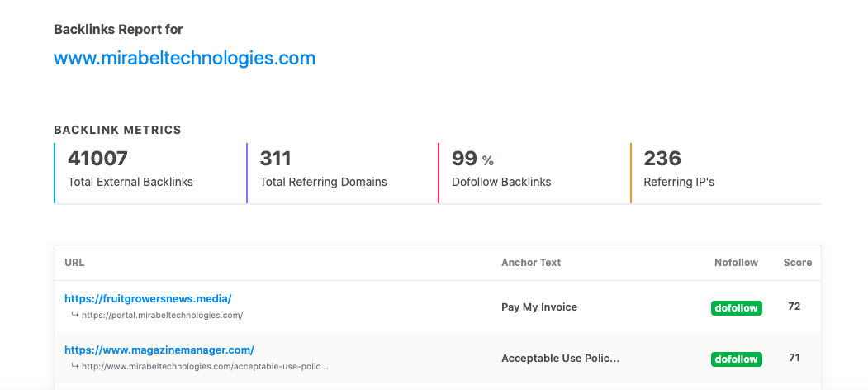Click the dofollow badge in the fruitgrowersnews row
The image size is (868, 390).
pos(736,308)
